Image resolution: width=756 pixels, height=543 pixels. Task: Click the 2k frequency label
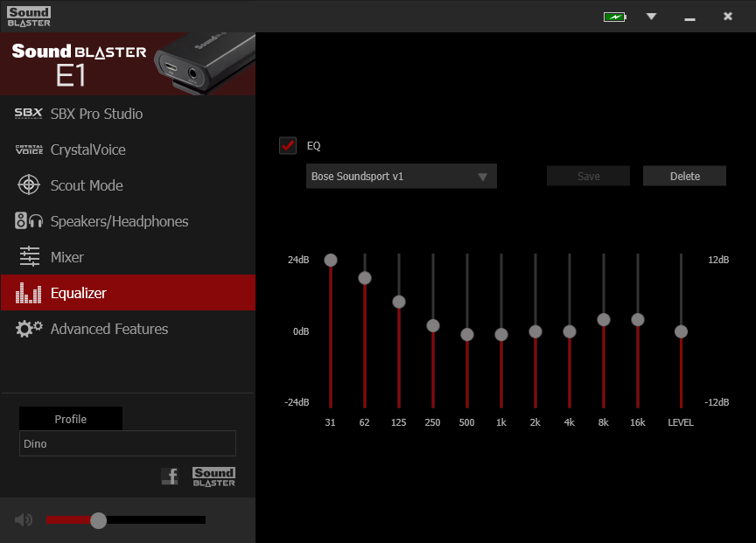[x=535, y=422]
